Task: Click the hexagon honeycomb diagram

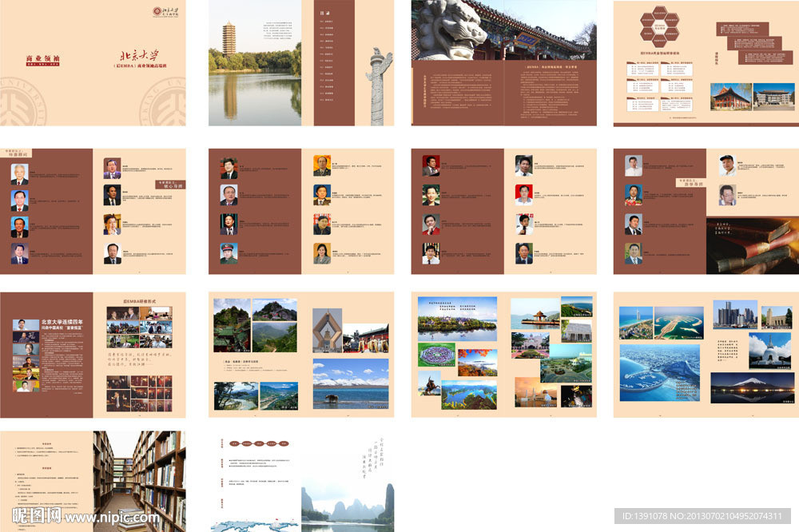Action: click(x=660, y=29)
